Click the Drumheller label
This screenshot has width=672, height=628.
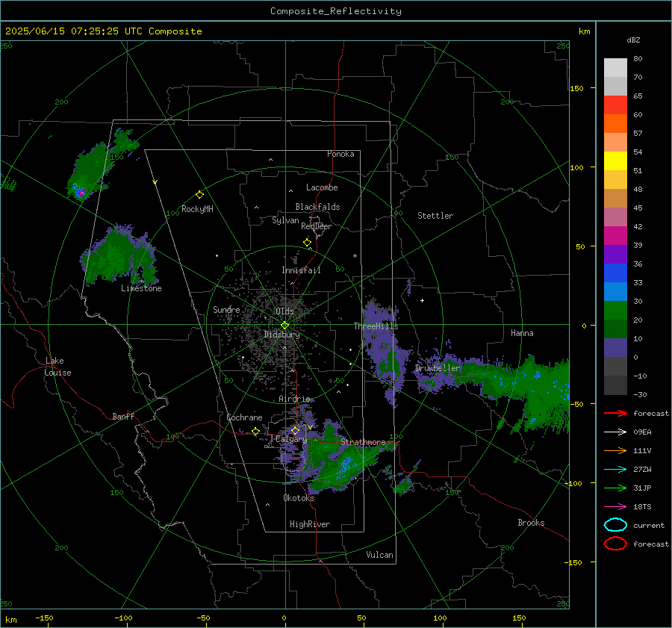tap(437, 368)
